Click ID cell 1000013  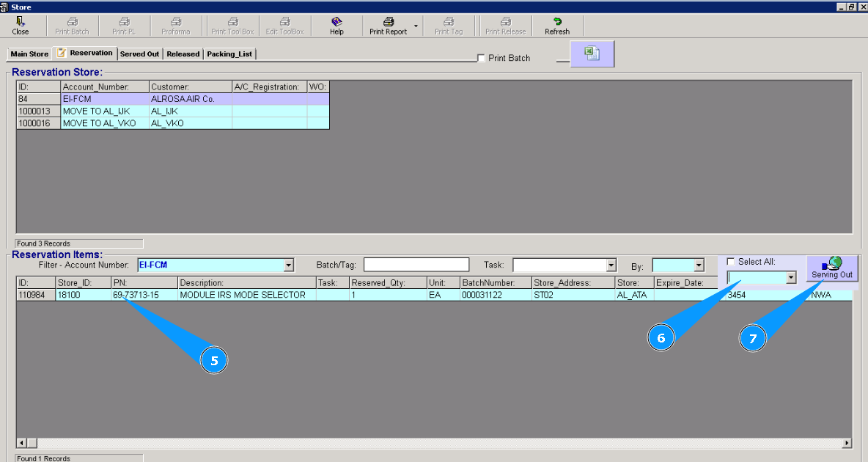[x=39, y=111]
